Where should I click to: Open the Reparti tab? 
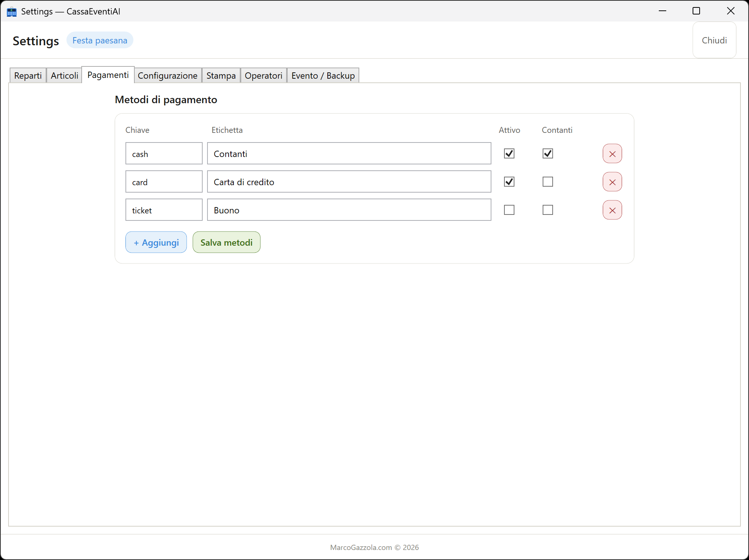point(28,75)
